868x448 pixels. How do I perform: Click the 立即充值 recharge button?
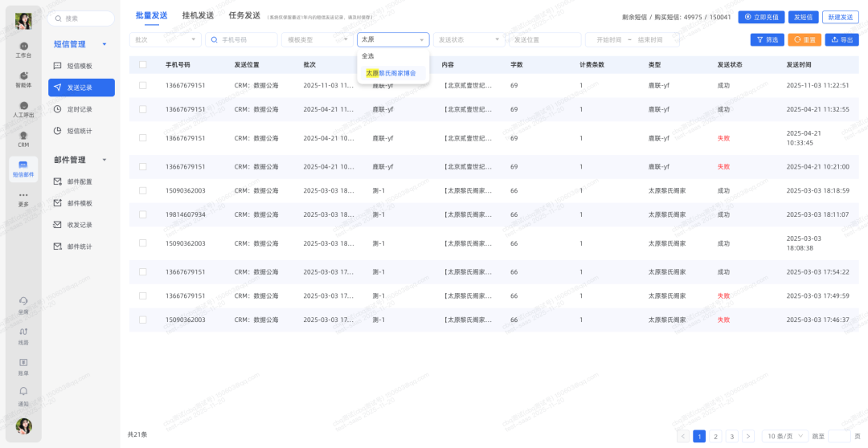click(761, 17)
